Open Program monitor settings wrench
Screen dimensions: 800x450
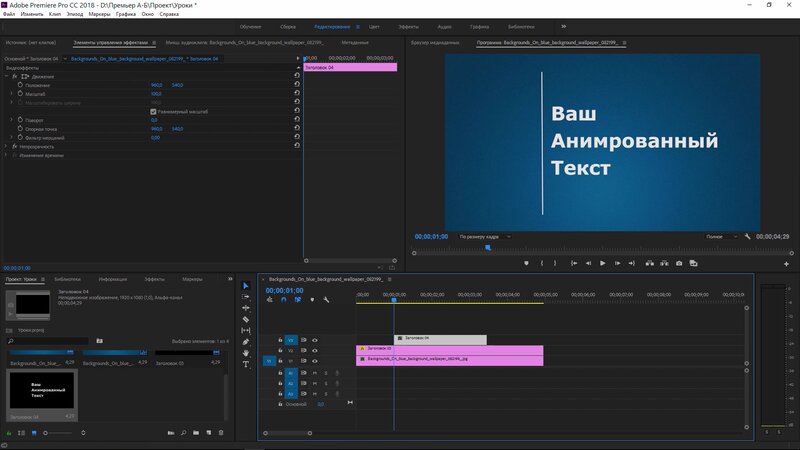tap(747, 237)
